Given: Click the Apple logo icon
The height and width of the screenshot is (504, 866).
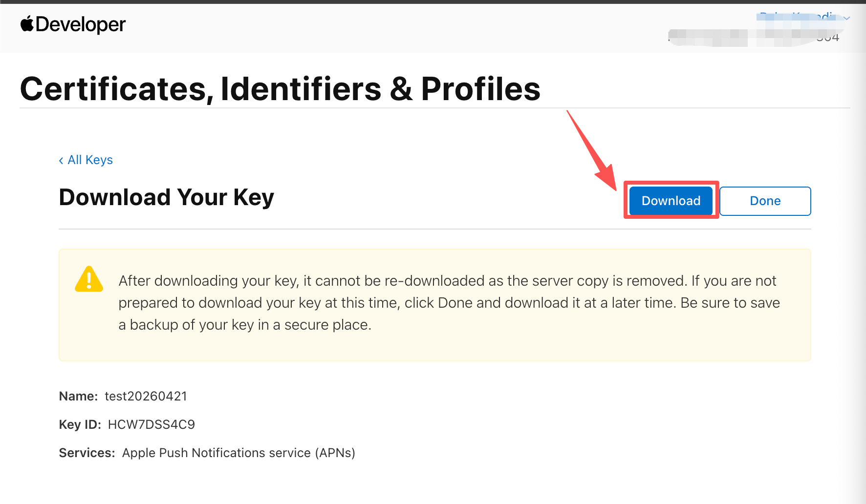Looking at the screenshot, I should 27,23.
